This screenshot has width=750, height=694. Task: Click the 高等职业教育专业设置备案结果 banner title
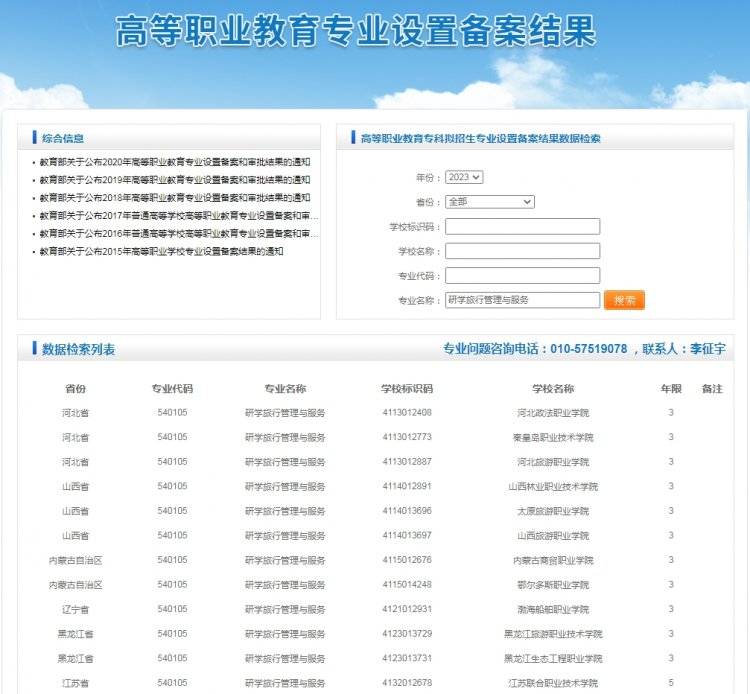355,31
